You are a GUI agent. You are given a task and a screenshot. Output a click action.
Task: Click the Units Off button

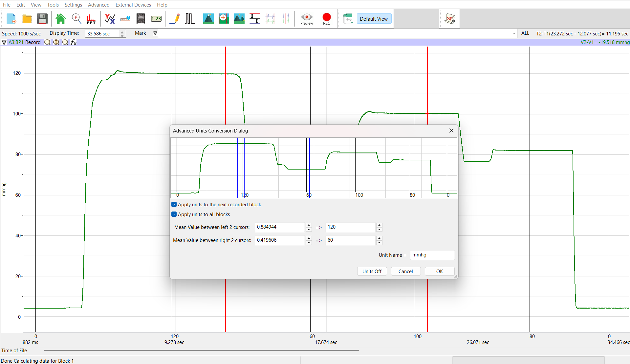click(x=372, y=271)
